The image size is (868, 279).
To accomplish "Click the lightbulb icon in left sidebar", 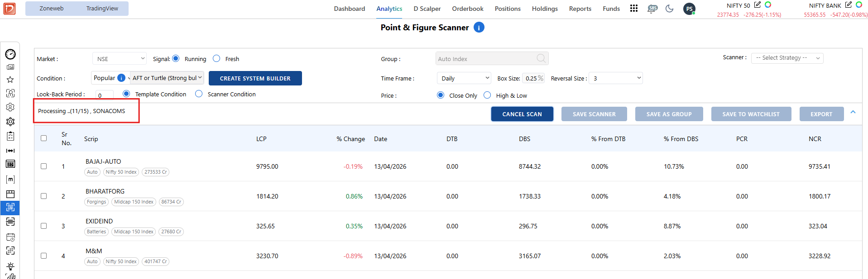I will (x=10, y=266).
